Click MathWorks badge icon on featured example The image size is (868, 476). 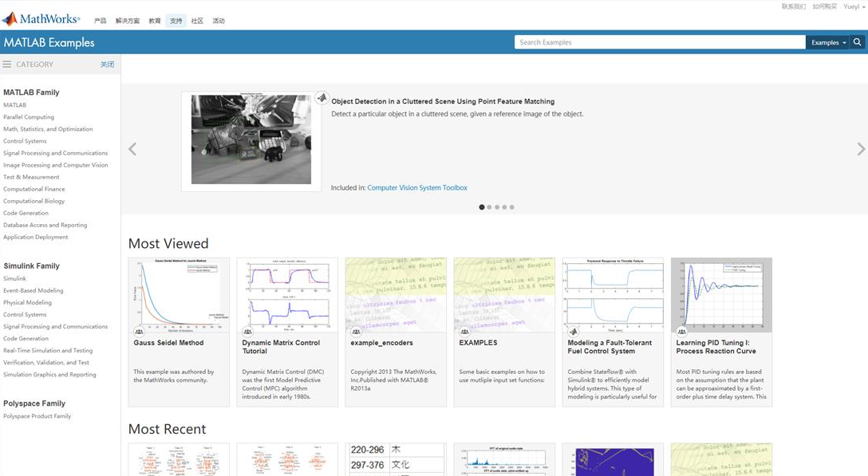click(x=322, y=98)
